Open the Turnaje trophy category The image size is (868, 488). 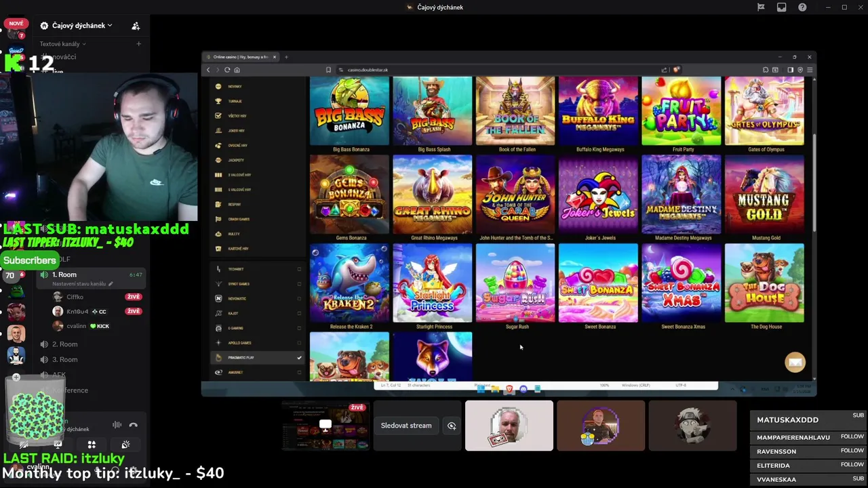coord(235,101)
